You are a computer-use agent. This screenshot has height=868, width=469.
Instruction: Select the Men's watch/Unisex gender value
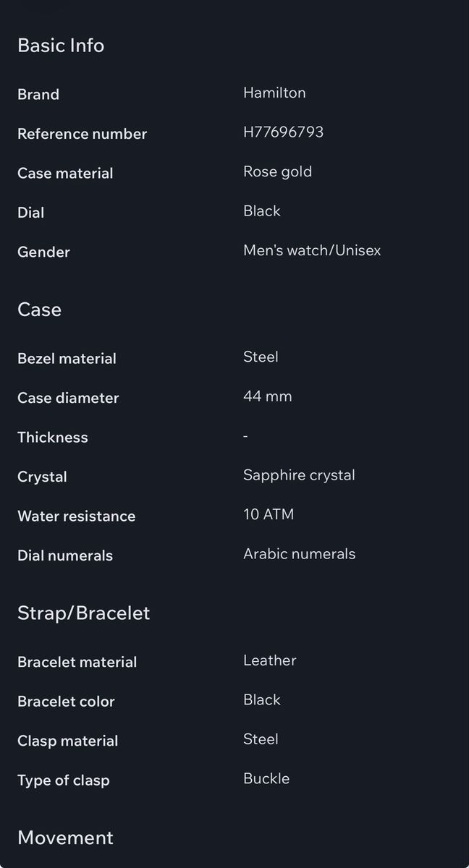[x=312, y=250]
